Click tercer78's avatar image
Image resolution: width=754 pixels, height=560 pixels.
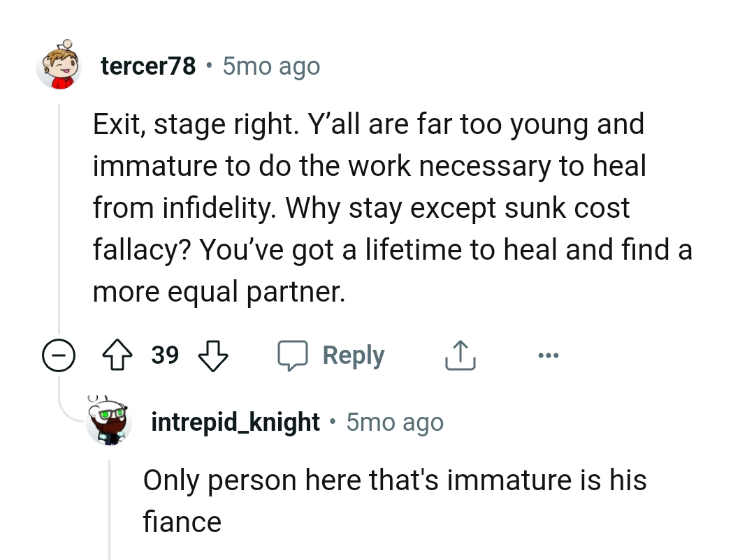click(x=59, y=65)
